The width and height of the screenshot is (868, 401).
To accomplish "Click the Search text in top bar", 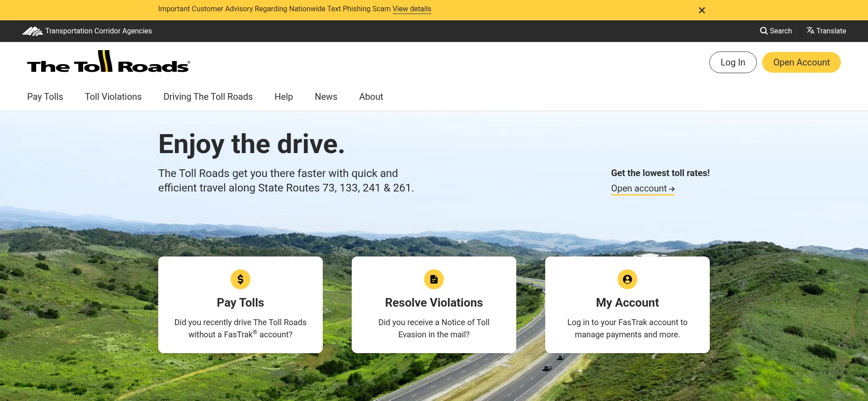I will coord(781,31).
